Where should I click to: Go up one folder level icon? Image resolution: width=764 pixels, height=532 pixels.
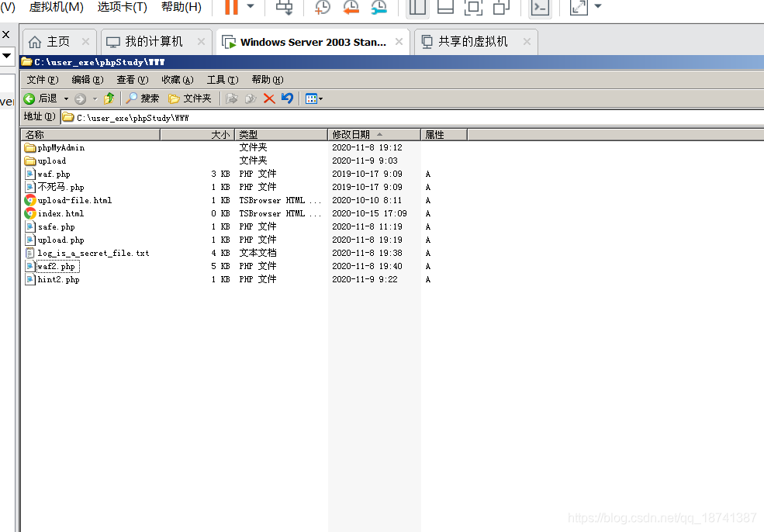[109, 98]
